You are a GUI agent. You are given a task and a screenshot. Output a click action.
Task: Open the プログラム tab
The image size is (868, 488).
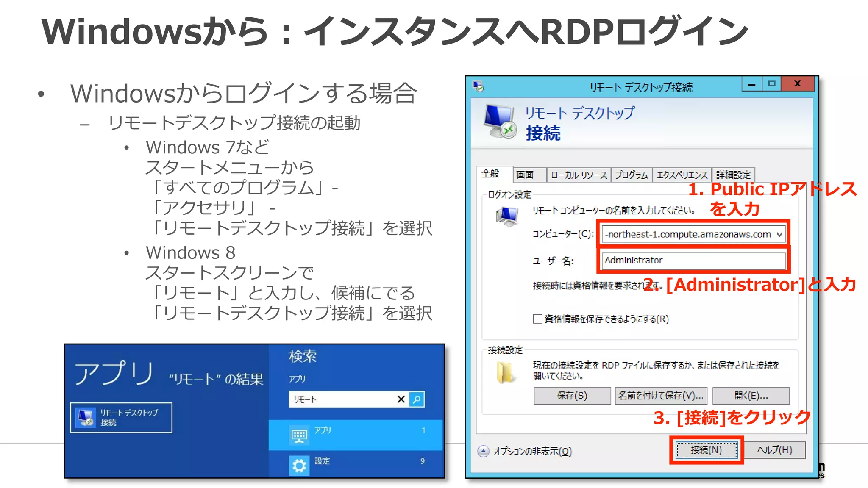click(632, 175)
